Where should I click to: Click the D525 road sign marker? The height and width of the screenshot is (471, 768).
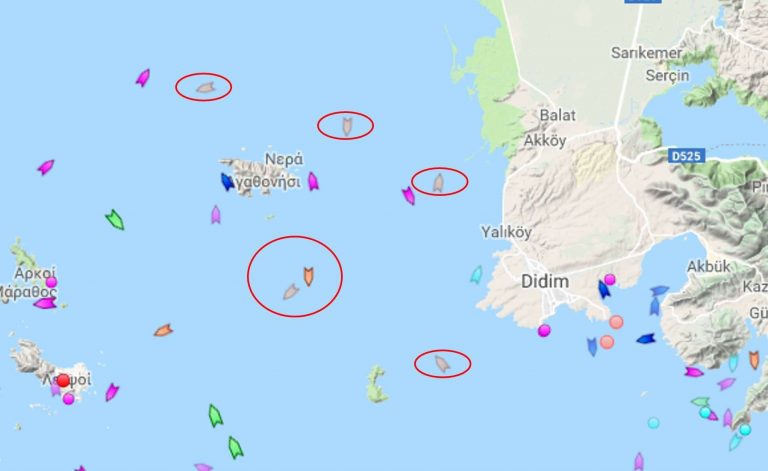pos(686,156)
